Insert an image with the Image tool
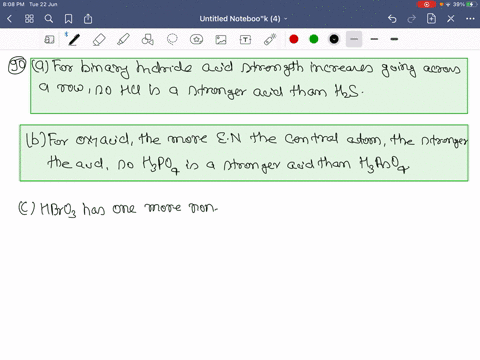480x360 pixels. [221, 40]
